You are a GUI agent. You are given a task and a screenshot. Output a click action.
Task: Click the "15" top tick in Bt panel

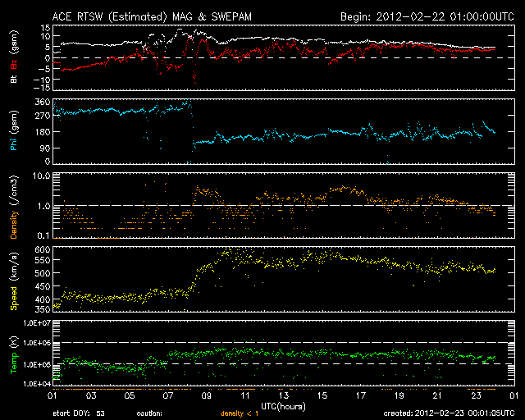(x=46, y=28)
